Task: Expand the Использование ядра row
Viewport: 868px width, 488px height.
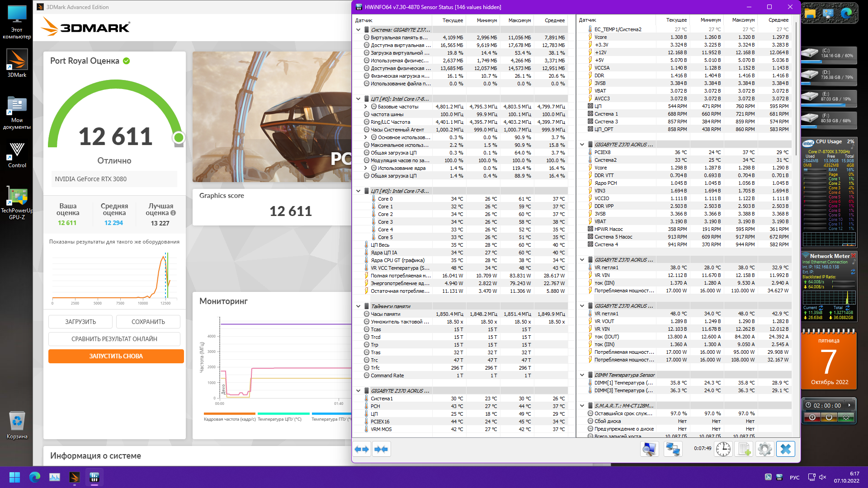Action: 366,168
